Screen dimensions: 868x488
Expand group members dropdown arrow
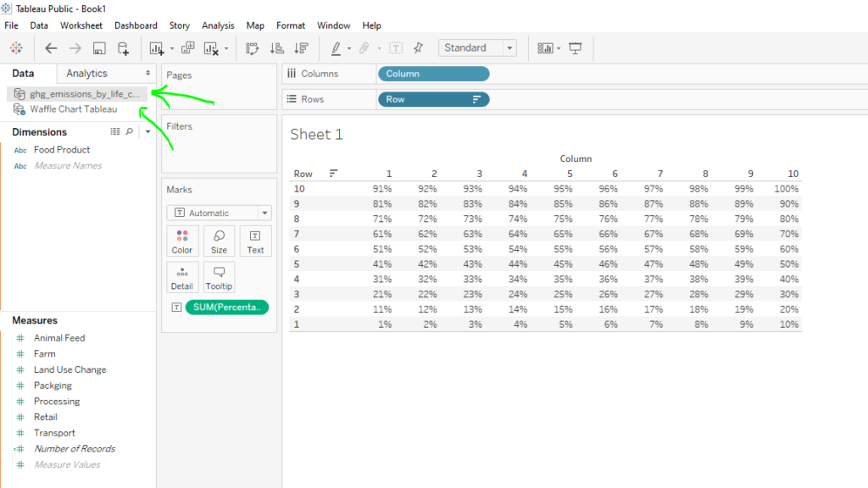click(379, 48)
